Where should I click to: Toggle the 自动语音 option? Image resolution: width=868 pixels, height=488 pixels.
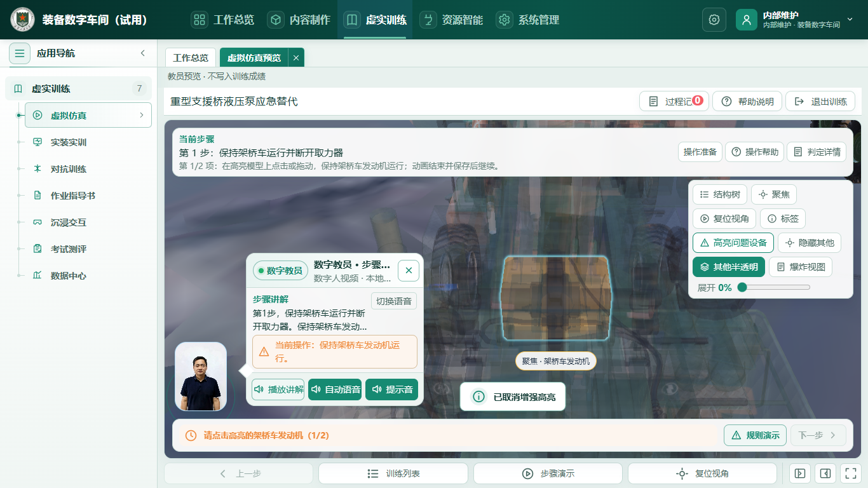click(335, 390)
